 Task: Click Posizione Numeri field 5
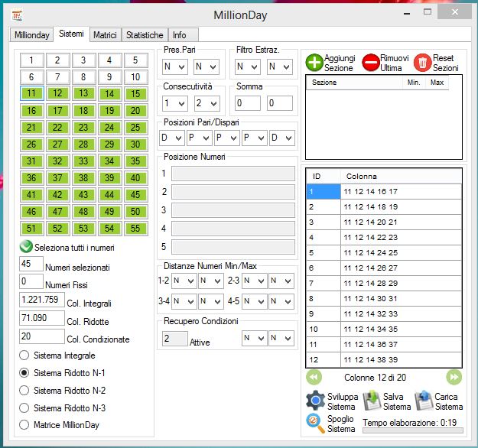coord(233,247)
